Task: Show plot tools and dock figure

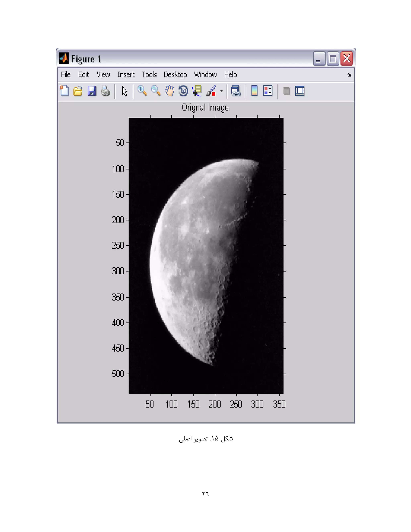Action: point(300,91)
